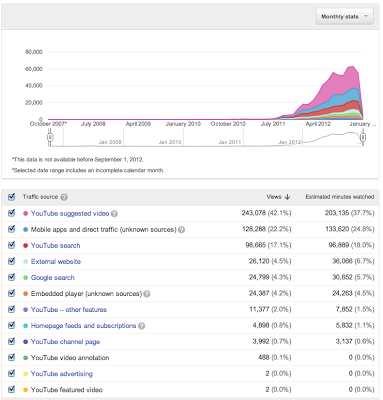Viewport: 383px width, 400px height.
Task: Click help icon beside YouTube suggested video
Action: pyautogui.click(x=114, y=214)
